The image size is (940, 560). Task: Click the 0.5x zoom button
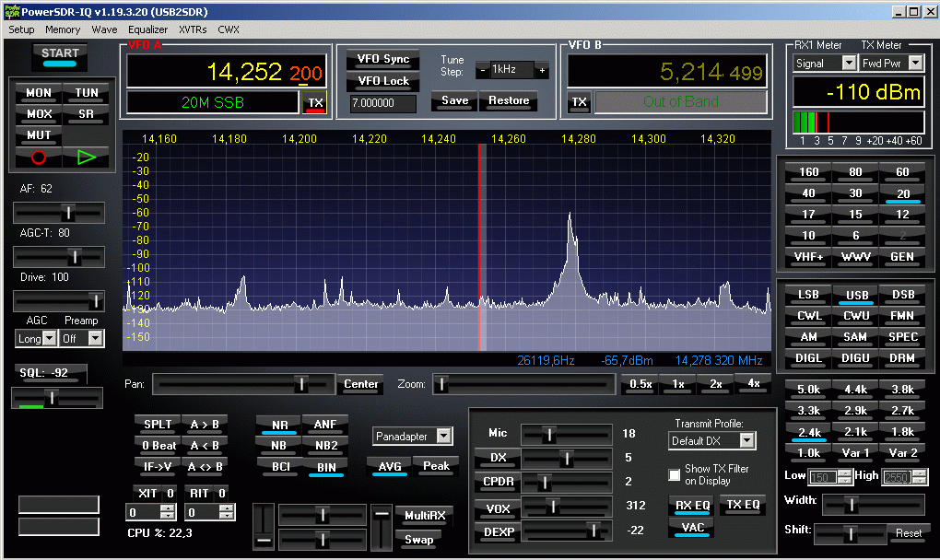click(640, 384)
